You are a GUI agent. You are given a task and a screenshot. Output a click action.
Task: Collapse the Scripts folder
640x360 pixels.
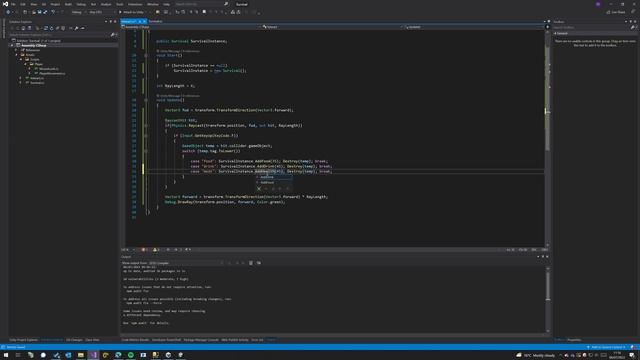click(21, 59)
